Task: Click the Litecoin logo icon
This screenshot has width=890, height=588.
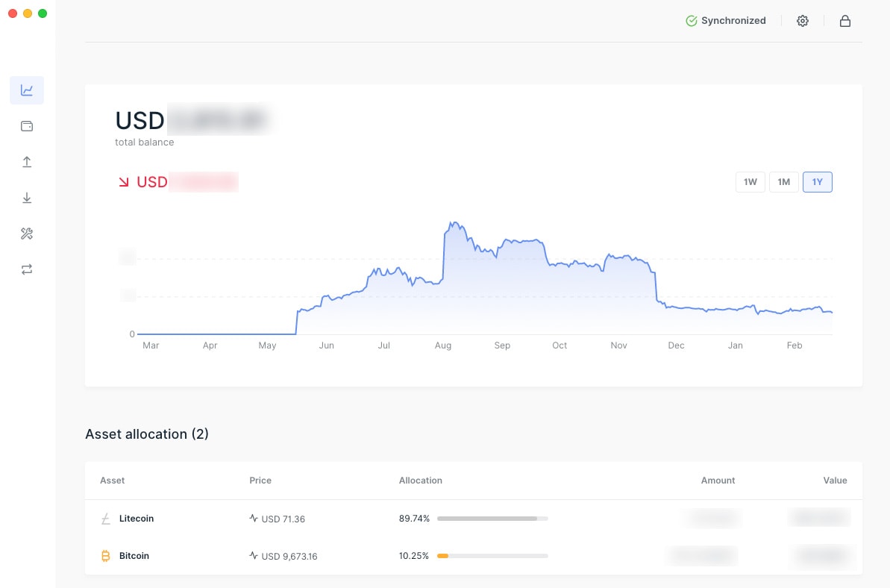Action: pyautogui.click(x=105, y=519)
